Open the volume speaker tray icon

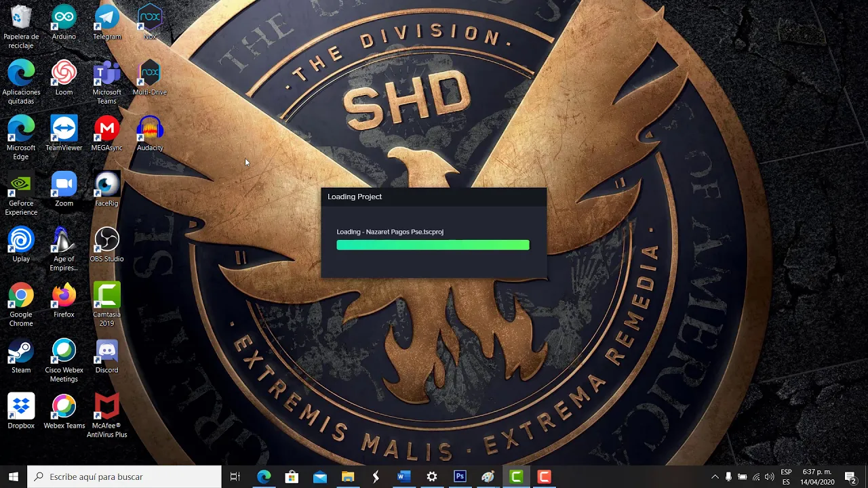coord(770,476)
